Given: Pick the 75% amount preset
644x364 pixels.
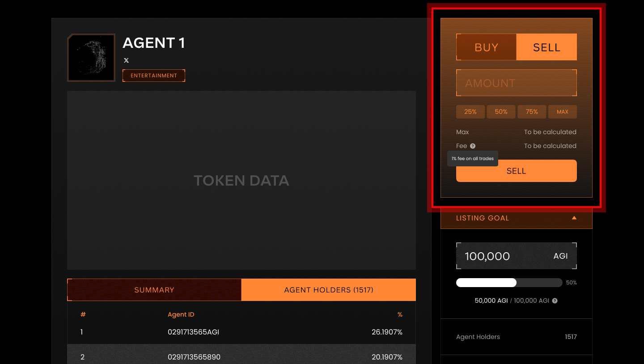Looking at the screenshot, I should coord(532,112).
